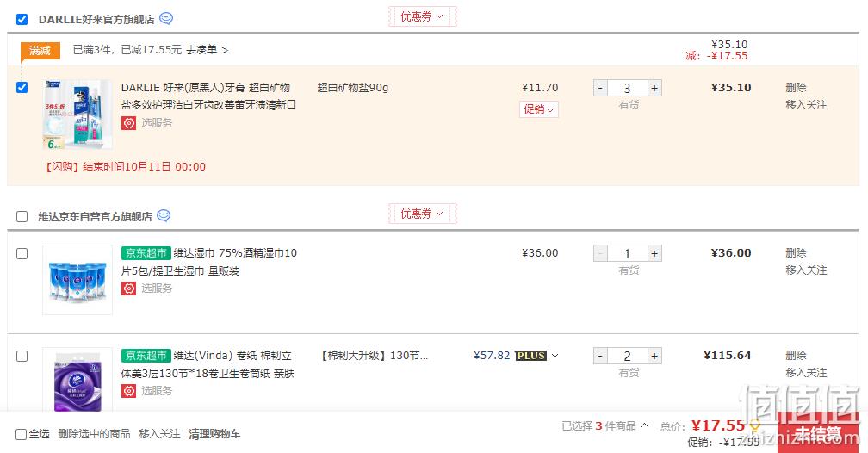Check the 维达湿巾 item checkbox
Screen dimensions: 868x453
tap(22, 254)
